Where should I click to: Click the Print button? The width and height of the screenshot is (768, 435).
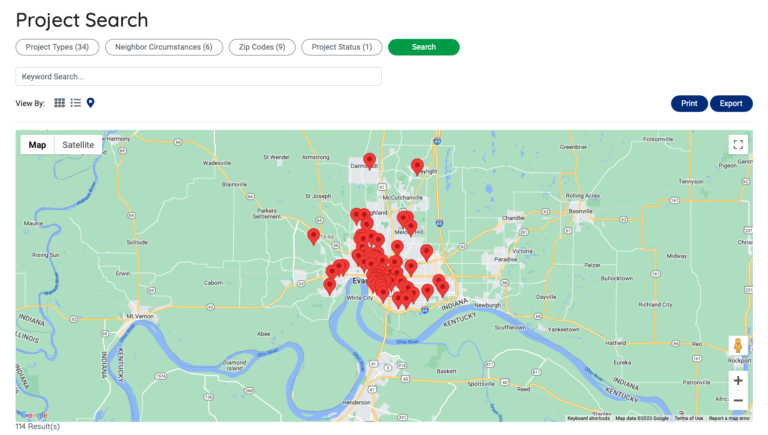689,103
